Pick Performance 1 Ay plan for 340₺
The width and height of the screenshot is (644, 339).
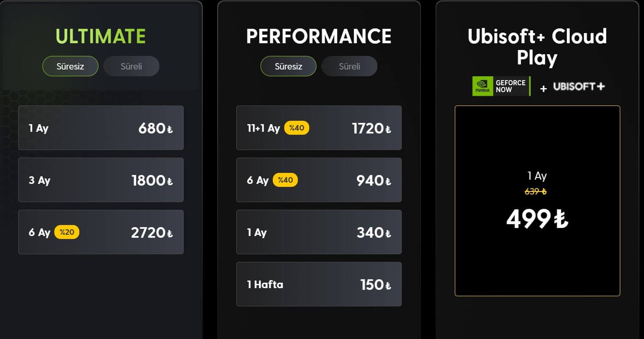tap(319, 232)
